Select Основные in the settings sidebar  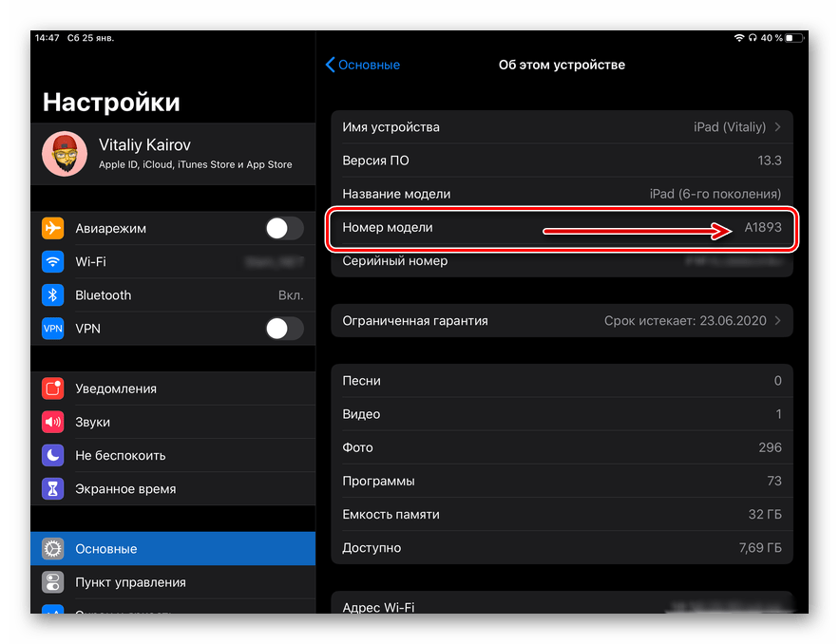173,549
